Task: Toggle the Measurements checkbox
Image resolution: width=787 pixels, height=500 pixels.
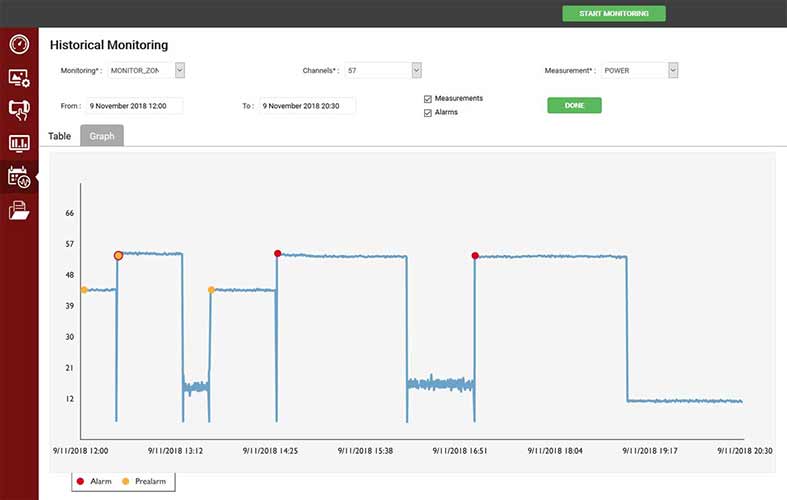Action: click(428, 99)
